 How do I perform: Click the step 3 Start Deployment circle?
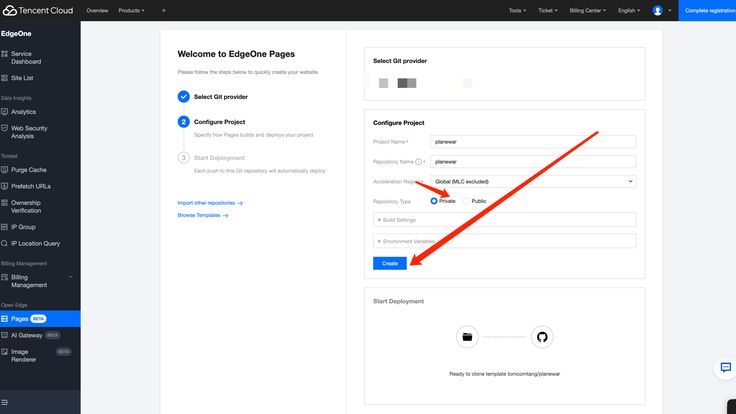184,158
